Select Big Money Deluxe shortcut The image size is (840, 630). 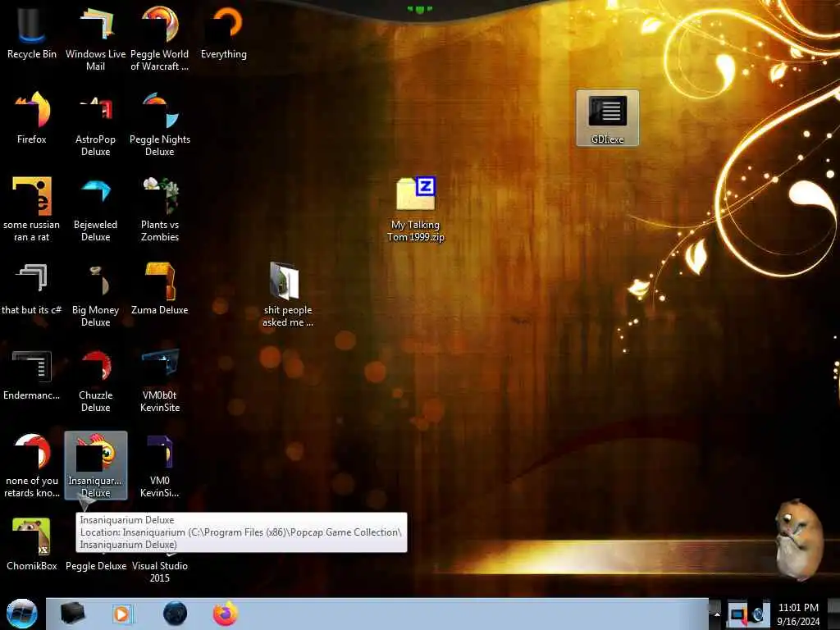click(x=95, y=294)
